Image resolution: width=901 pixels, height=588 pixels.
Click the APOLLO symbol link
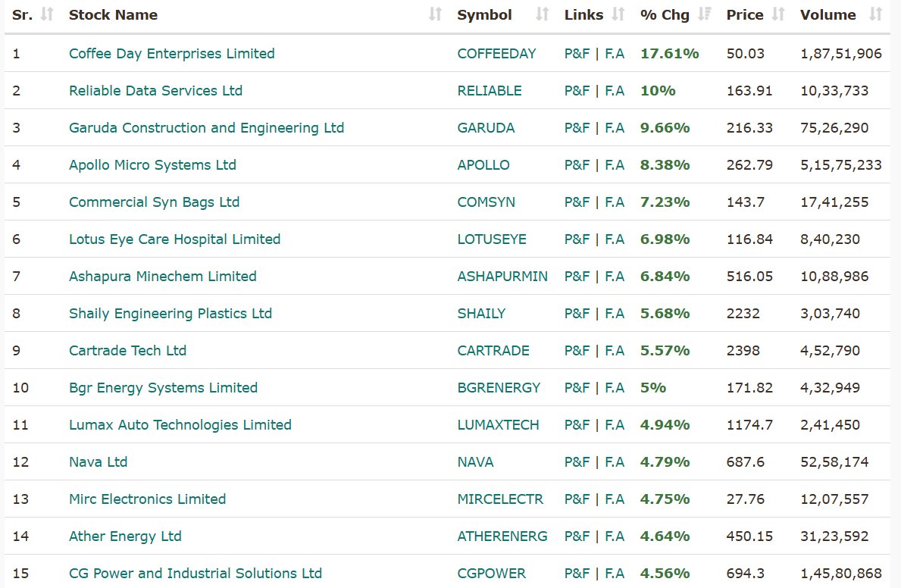(x=483, y=165)
